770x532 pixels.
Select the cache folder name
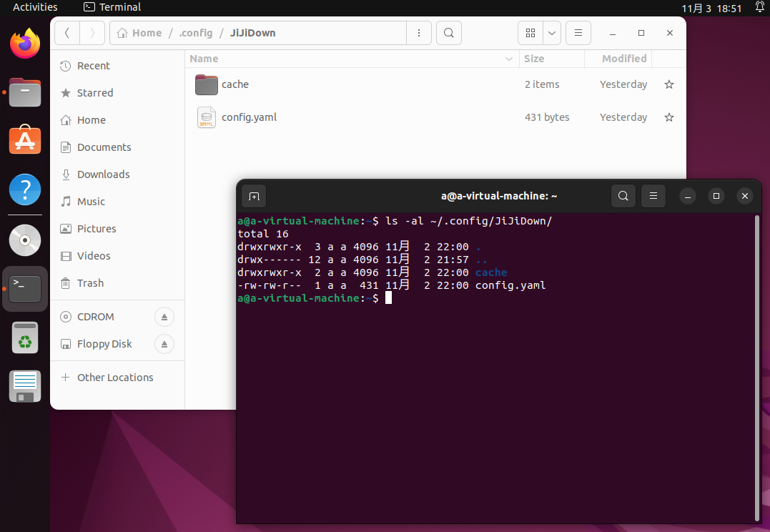pos(235,84)
